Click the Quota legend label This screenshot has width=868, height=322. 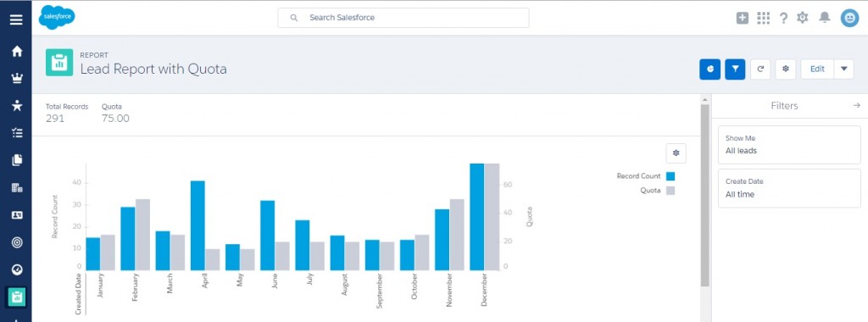click(650, 191)
